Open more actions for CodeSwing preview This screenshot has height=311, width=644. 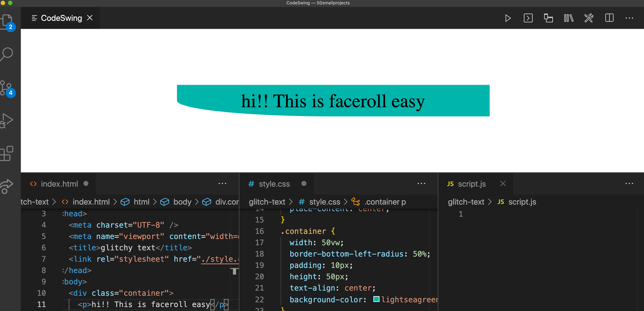point(629,18)
